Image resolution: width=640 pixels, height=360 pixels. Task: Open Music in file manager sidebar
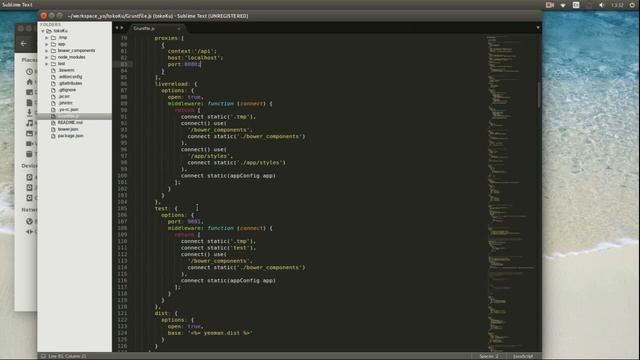(29, 123)
